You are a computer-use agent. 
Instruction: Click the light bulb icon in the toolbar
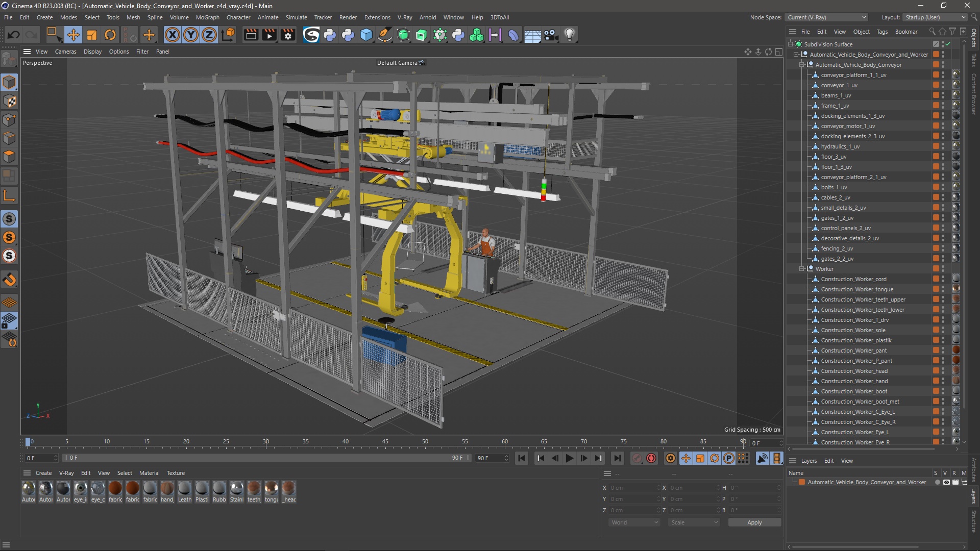tap(569, 35)
